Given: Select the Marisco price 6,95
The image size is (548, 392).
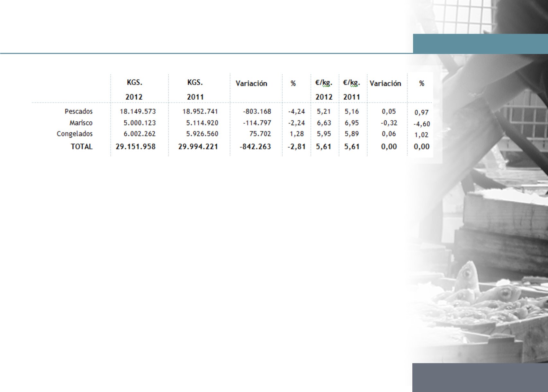Looking at the screenshot, I should click(x=352, y=123).
